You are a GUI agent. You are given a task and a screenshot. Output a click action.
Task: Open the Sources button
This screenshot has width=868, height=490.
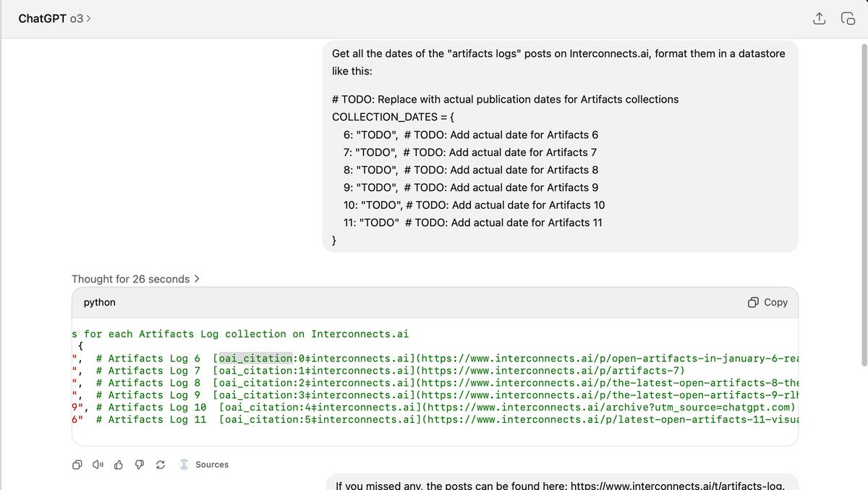click(204, 465)
